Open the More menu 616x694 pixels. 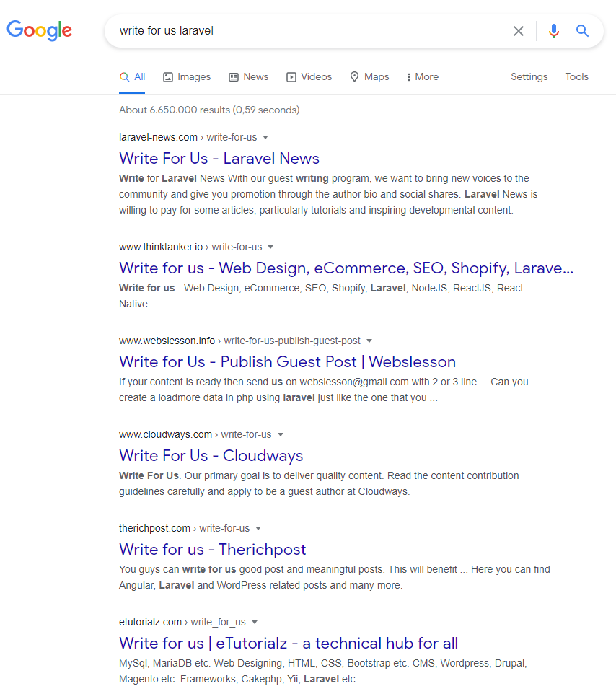[423, 77]
